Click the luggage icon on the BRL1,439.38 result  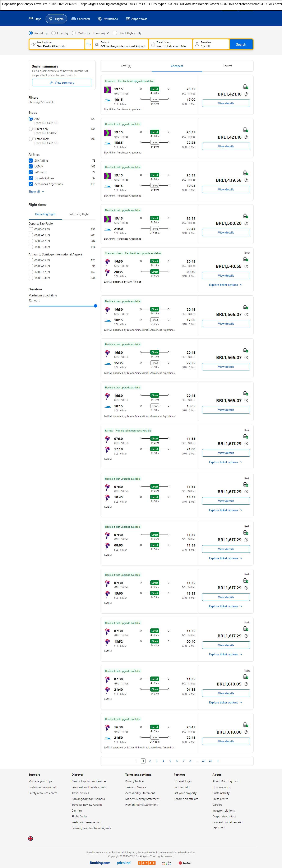tap(246, 173)
